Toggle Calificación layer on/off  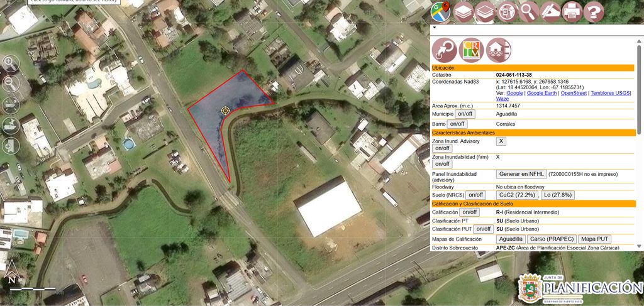(x=469, y=212)
